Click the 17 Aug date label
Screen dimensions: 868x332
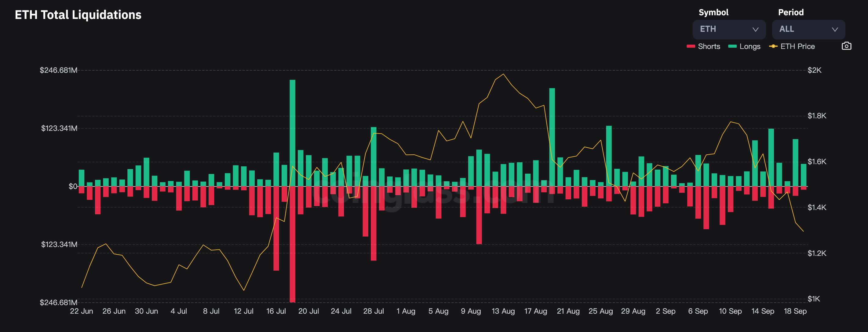coord(536,311)
